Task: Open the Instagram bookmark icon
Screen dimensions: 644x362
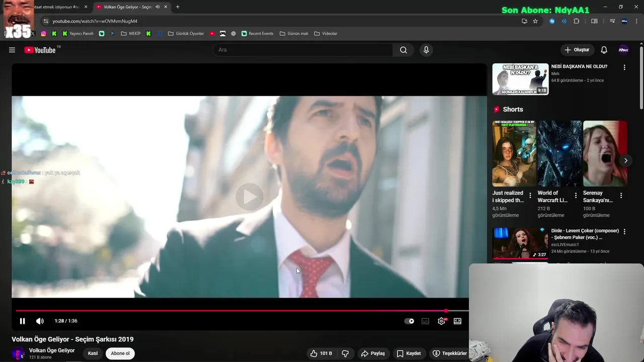Action: [x=44, y=34]
